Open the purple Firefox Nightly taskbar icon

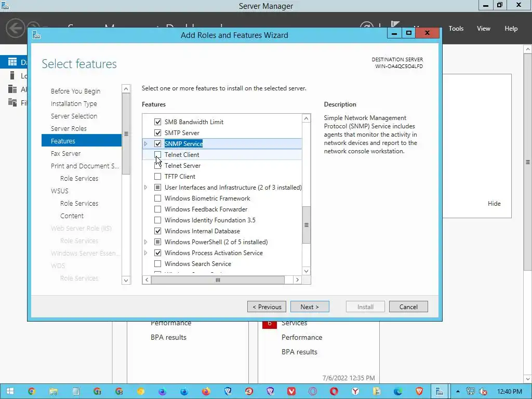(162, 391)
